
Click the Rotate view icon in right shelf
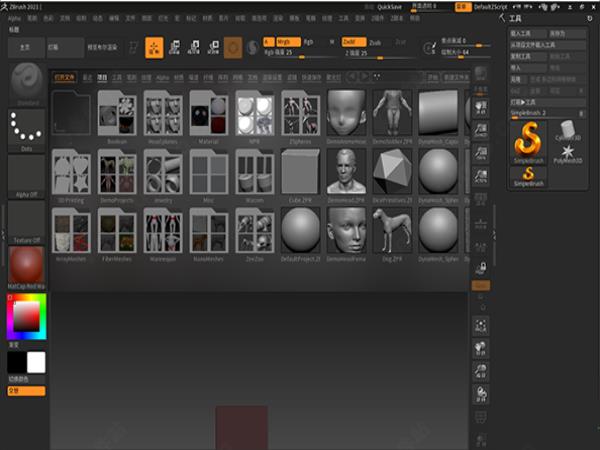click(x=481, y=394)
